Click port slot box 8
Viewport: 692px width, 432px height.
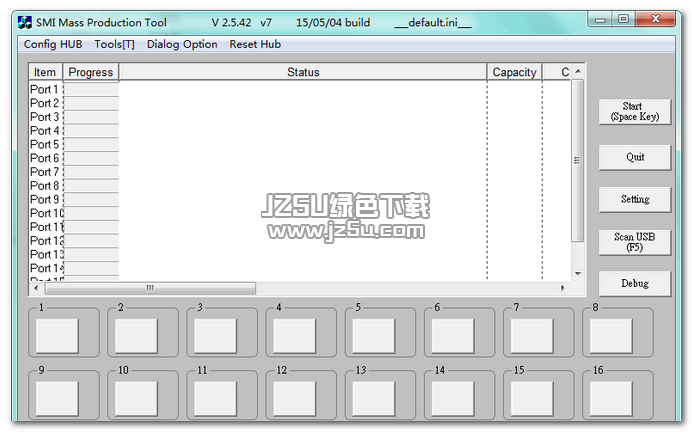tap(611, 336)
